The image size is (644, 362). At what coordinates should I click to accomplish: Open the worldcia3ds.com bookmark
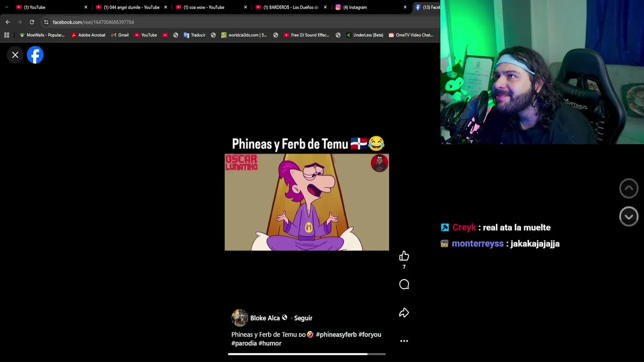coord(244,35)
